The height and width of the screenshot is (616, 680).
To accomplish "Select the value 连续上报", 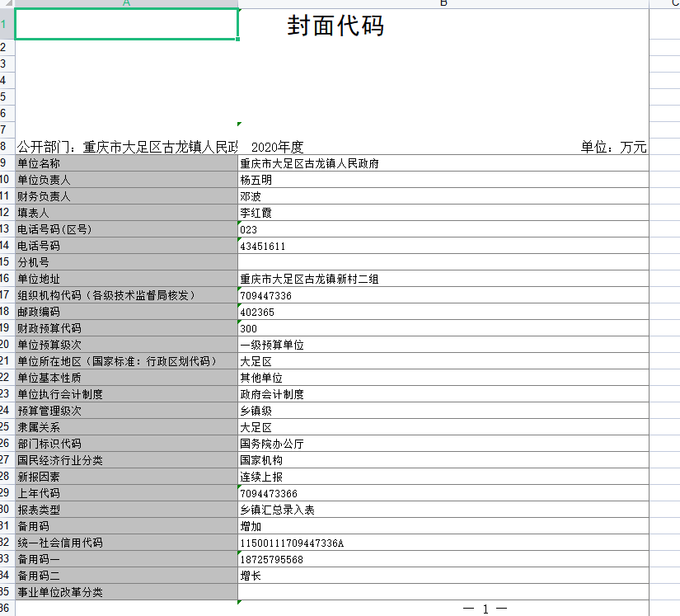I will pyautogui.click(x=443, y=477).
